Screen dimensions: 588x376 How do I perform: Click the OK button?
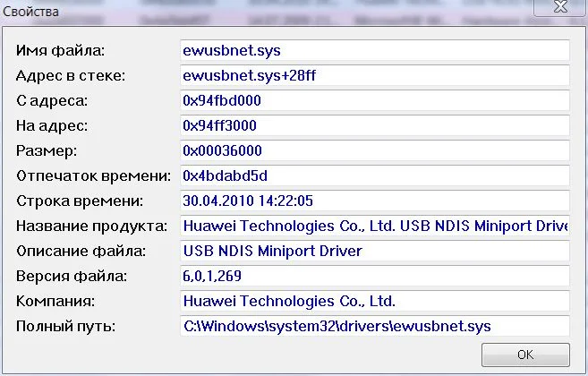pyautogui.click(x=525, y=355)
